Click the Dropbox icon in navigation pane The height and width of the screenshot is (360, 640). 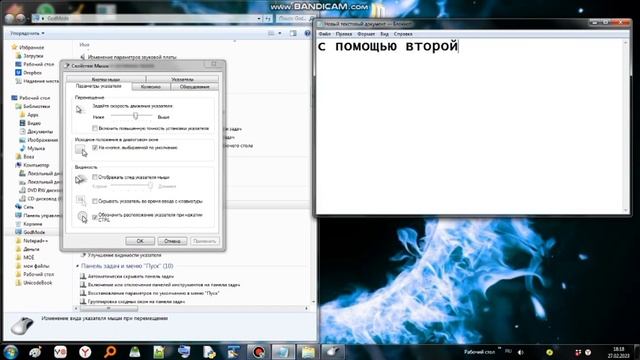(x=18, y=73)
